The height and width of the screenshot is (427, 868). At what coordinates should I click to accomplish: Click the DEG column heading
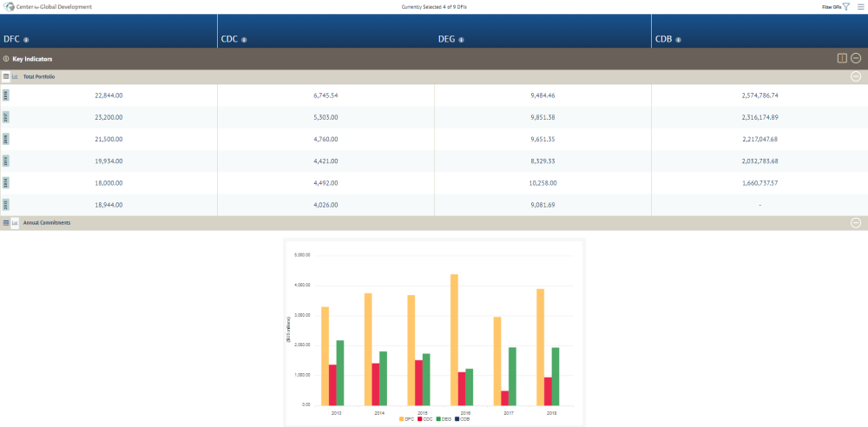pyautogui.click(x=447, y=39)
